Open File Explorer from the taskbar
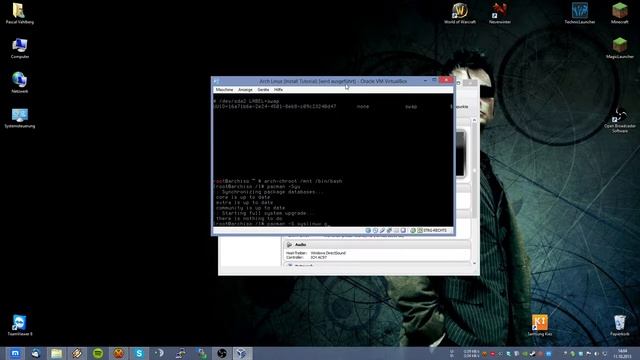This screenshot has height=360, width=640. point(56,353)
